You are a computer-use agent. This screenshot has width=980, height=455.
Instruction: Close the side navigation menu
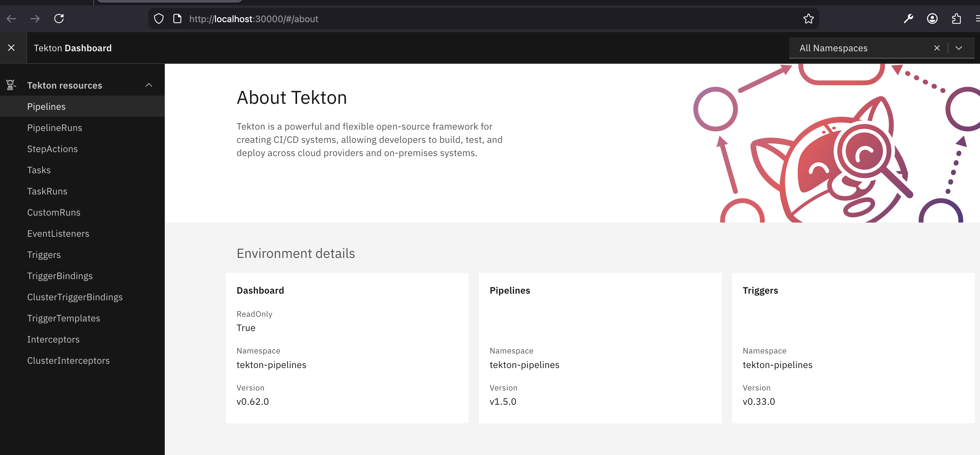click(x=11, y=48)
